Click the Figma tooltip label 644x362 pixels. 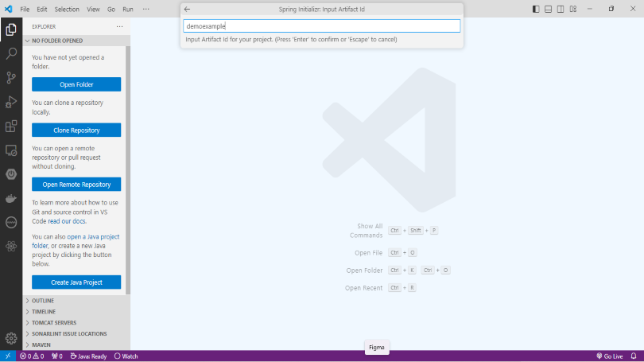pyautogui.click(x=377, y=347)
